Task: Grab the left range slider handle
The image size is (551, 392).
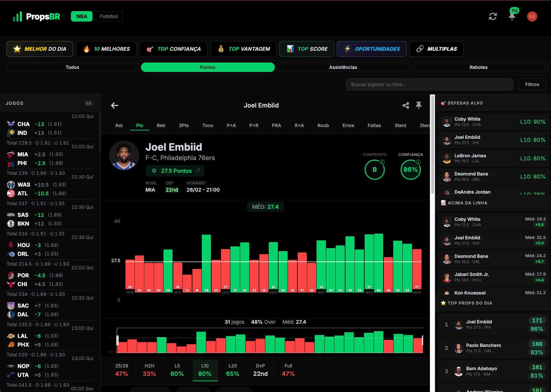Action: click(117, 340)
